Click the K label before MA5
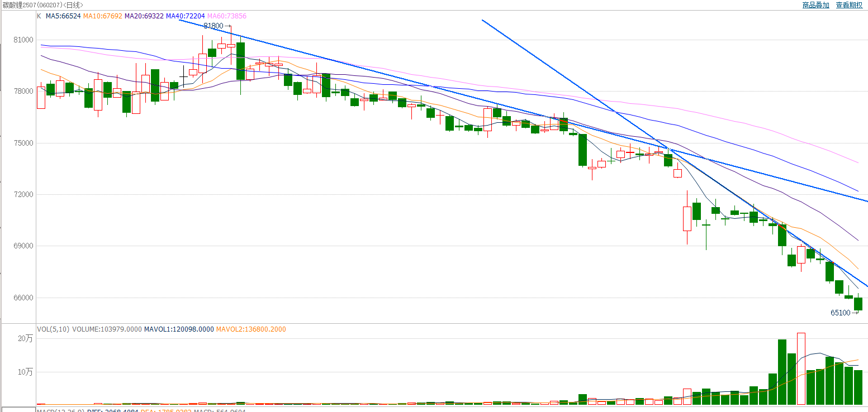Image resolution: width=868 pixels, height=412 pixels. (39, 16)
